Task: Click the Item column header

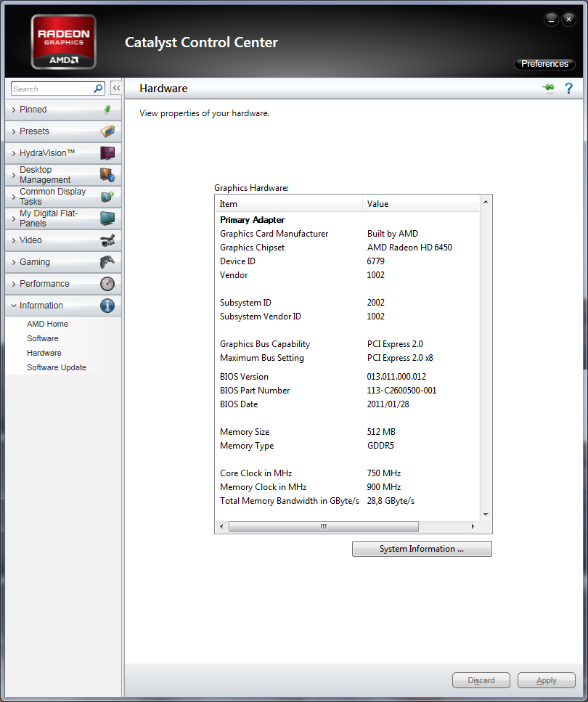Action: tap(289, 204)
